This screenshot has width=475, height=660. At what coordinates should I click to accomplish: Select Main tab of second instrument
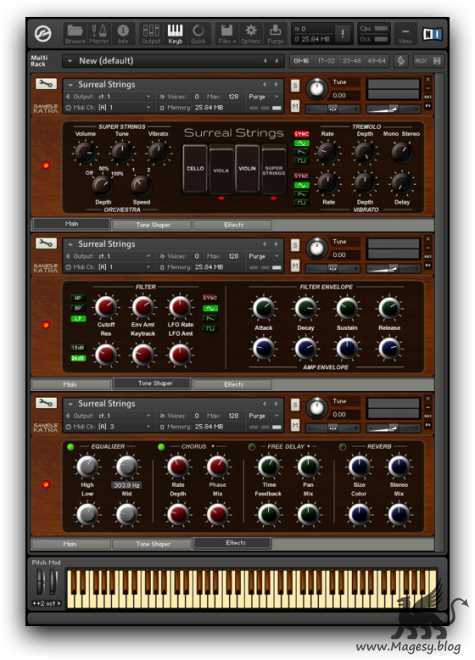(70, 384)
